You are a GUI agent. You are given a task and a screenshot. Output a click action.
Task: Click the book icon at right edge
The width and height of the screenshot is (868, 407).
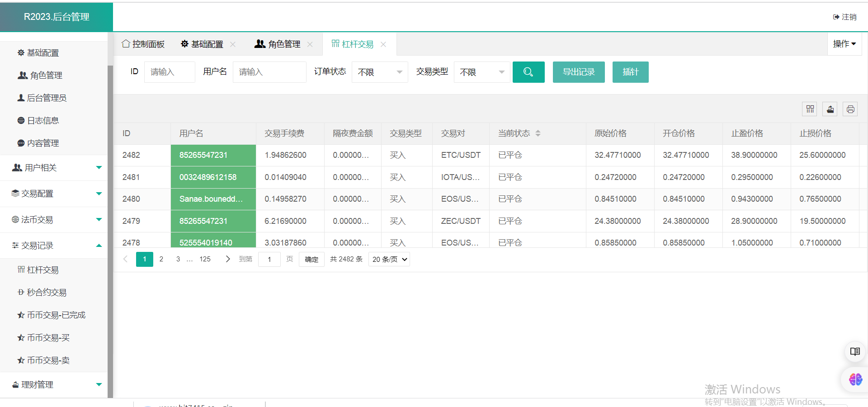tap(854, 351)
